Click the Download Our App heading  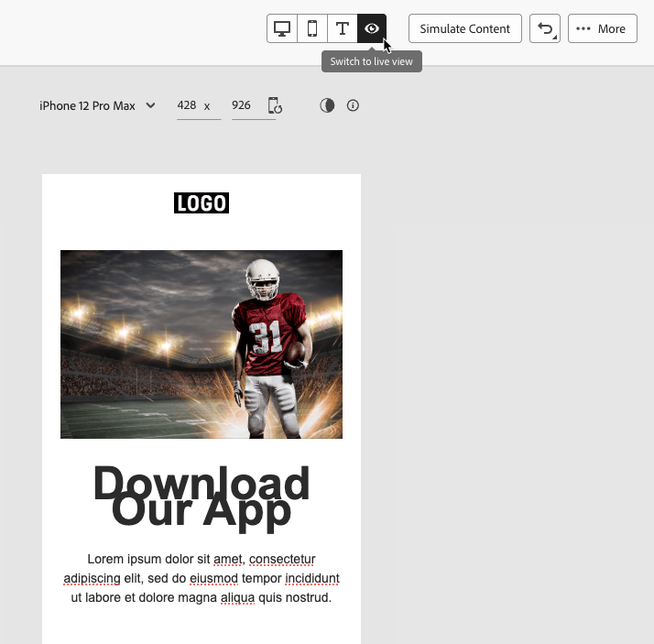point(202,497)
